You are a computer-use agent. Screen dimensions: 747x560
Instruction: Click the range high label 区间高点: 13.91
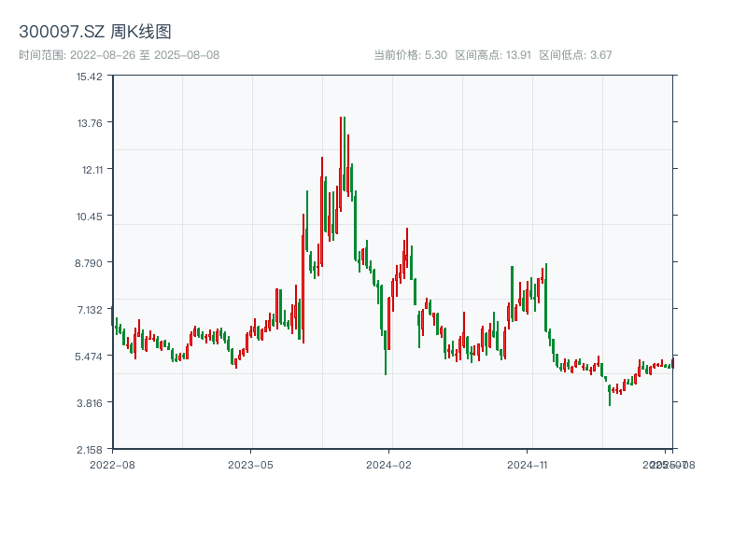[493, 55]
